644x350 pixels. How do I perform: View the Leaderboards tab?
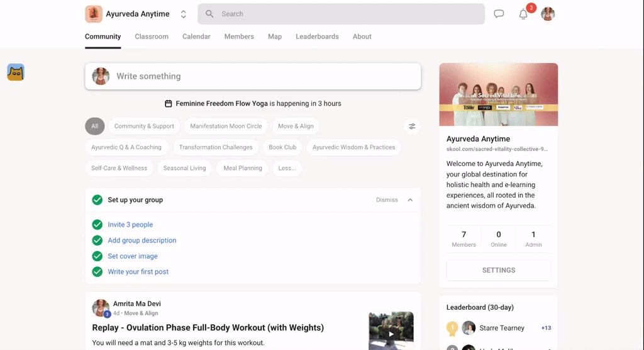(x=317, y=37)
